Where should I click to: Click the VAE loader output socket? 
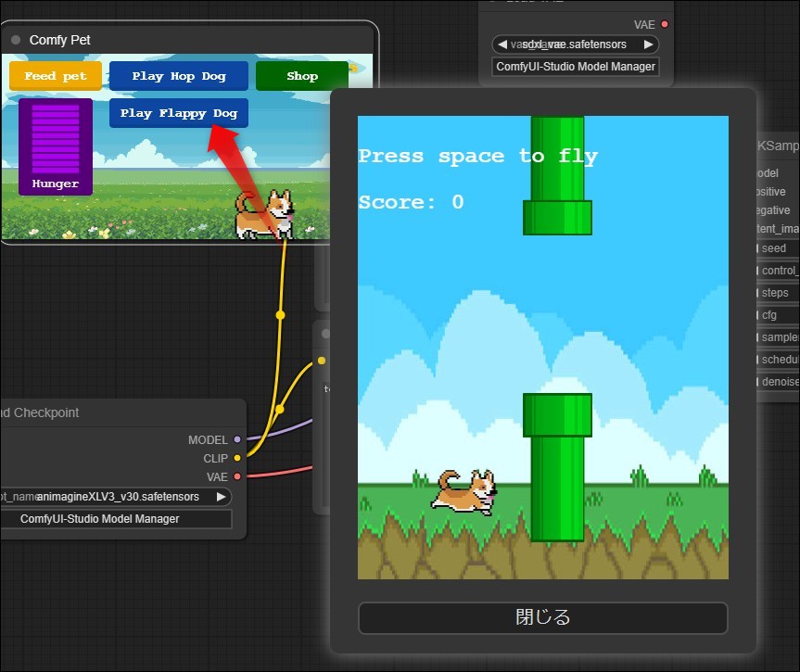click(665, 24)
